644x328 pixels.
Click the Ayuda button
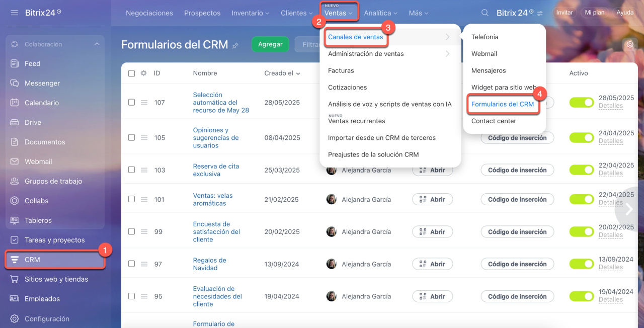[x=625, y=13]
